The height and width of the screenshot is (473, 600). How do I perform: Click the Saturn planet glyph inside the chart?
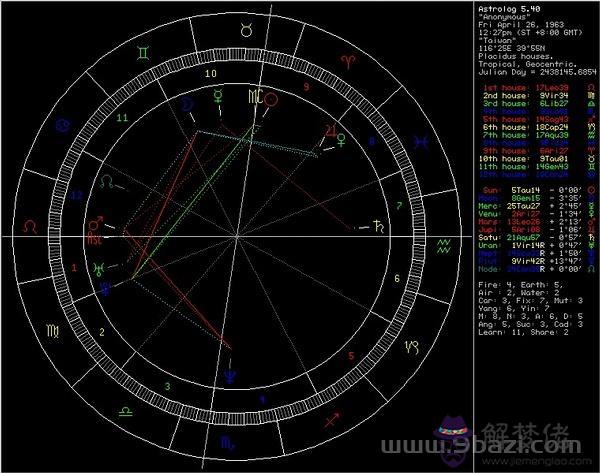(379, 229)
